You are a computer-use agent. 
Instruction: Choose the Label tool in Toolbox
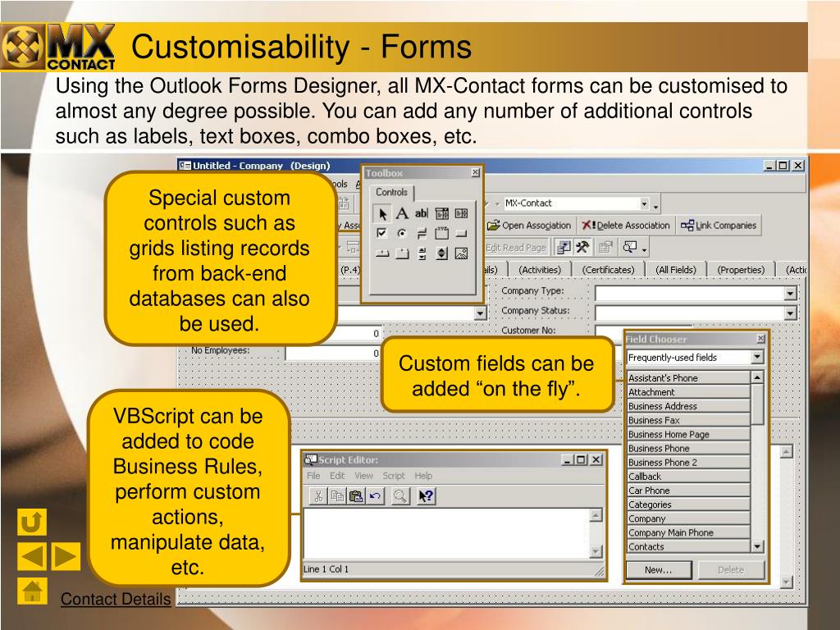coord(402,213)
